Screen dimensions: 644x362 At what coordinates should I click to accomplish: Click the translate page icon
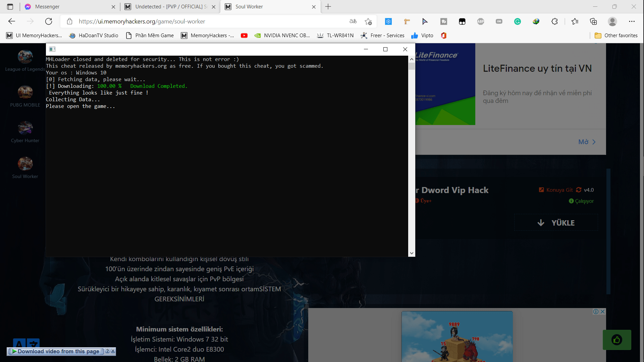click(353, 21)
